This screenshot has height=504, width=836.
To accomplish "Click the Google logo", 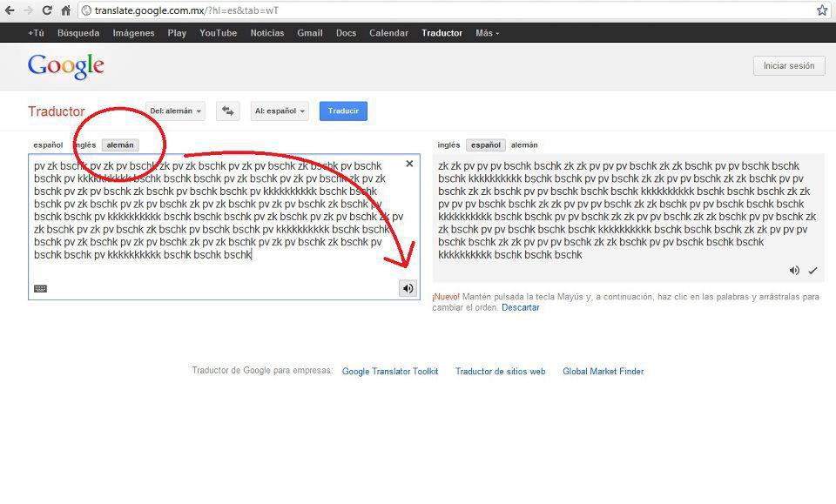I will (65, 67).
